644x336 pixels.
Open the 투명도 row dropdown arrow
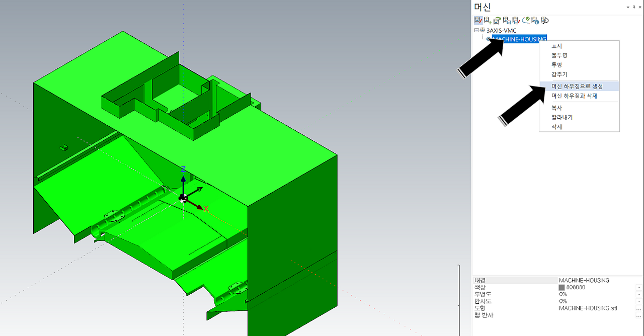click(x=639, y=294)
